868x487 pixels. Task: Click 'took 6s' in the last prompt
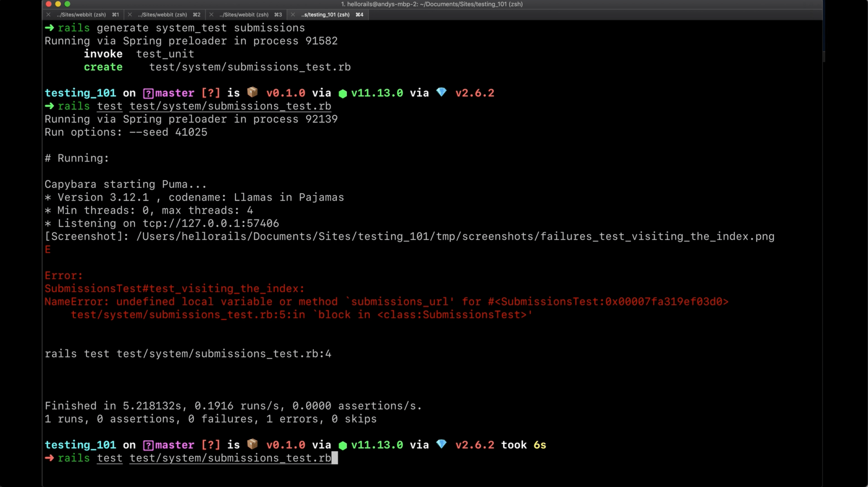(x=524, y=445)
